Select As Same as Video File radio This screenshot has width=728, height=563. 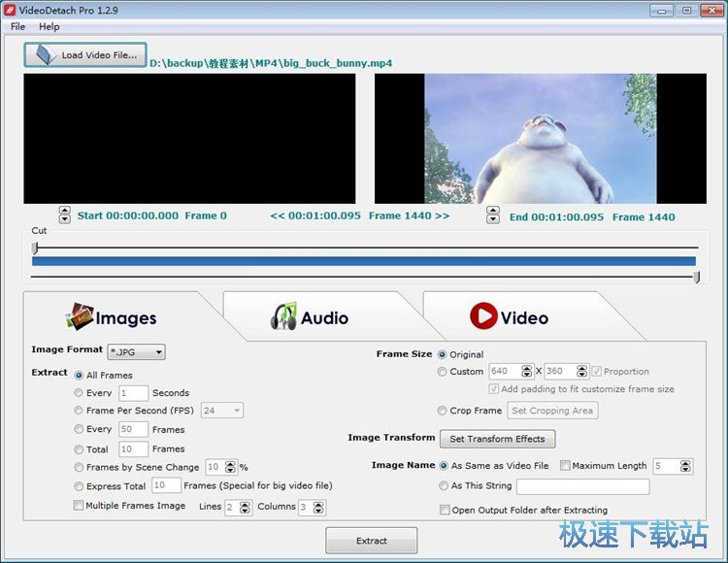(444, 466)
